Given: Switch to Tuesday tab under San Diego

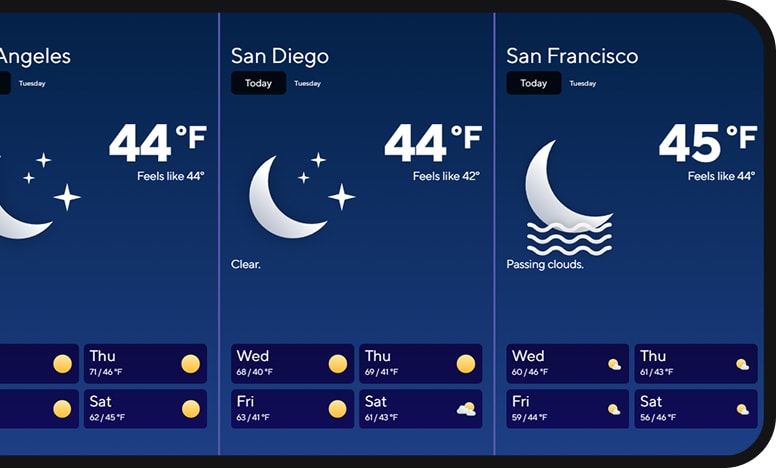Looking at the screenshot, I should [307, 83].
